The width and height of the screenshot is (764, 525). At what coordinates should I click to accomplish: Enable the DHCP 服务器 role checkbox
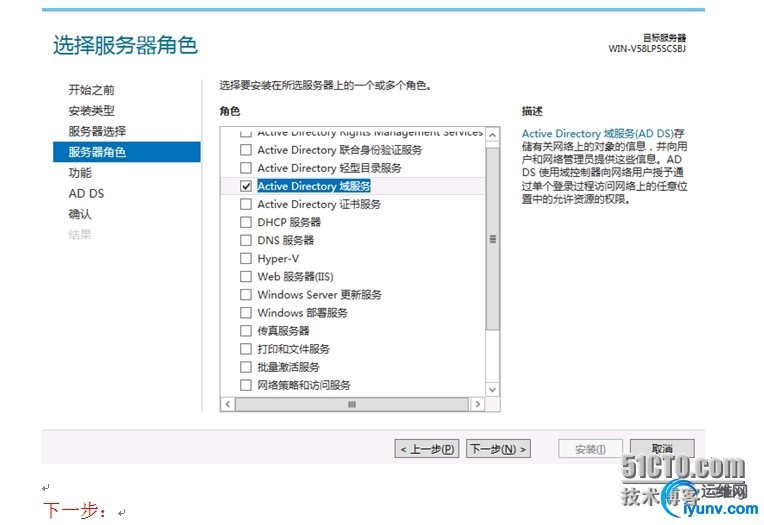pyautogui.click(x=246, y=222)
